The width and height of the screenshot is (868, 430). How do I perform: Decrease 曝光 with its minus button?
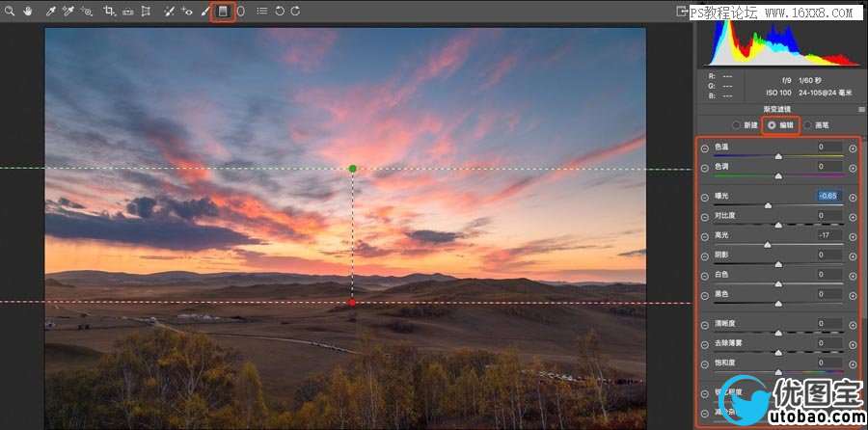pos(704,198)
